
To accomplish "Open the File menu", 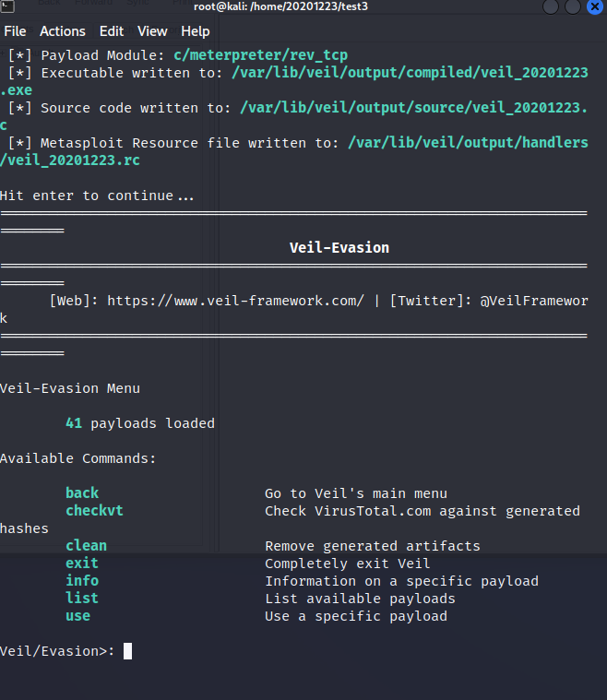I will 15,31.
